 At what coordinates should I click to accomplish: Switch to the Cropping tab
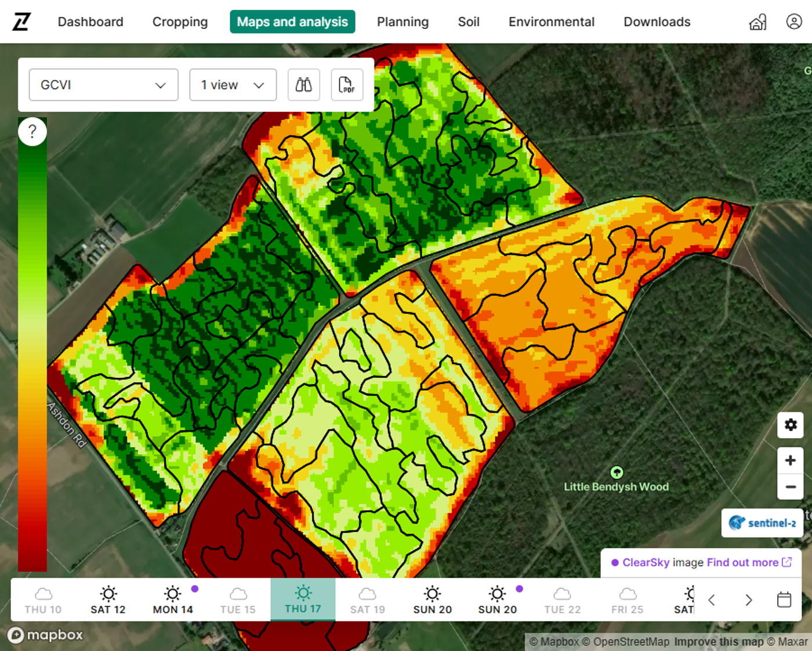[180, 22]
